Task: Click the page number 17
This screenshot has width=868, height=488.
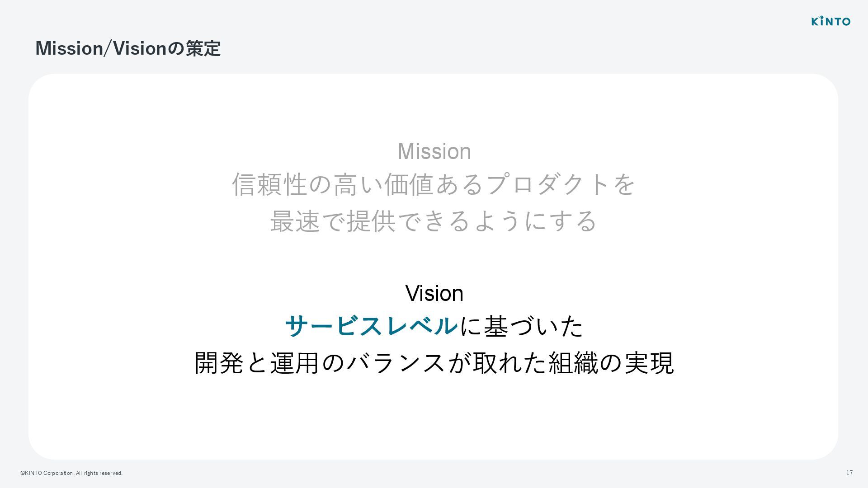Action: [849, 473]
